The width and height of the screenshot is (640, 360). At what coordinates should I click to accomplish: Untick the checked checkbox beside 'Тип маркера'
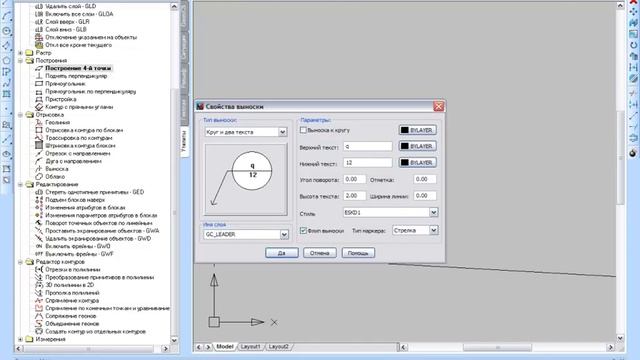coord(303,231)
